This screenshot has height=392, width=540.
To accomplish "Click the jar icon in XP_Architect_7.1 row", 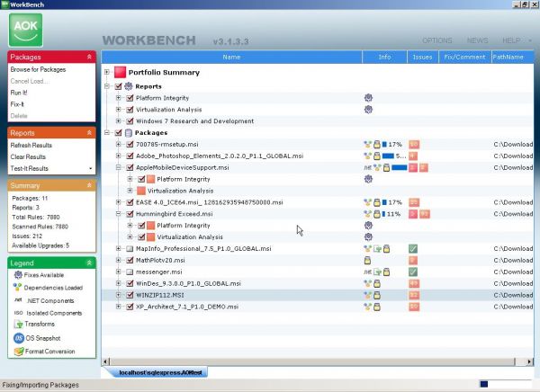I will [x=377, y=307].
